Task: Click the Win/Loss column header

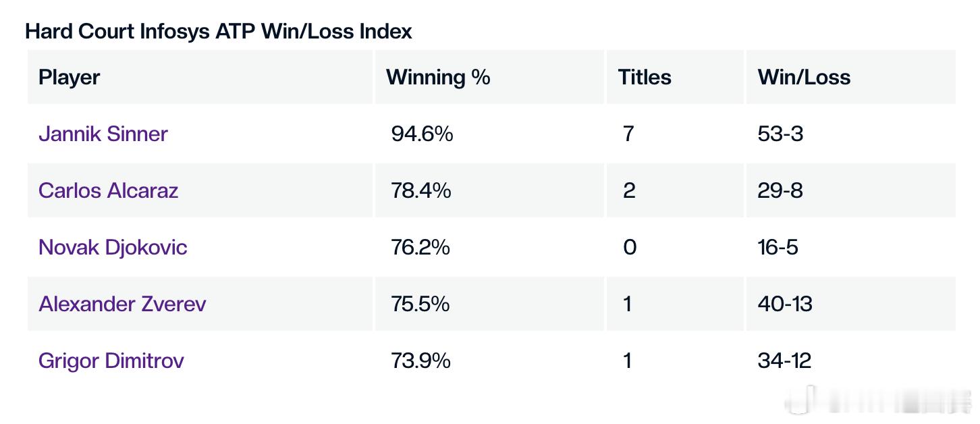Action: (x=804, y=77)
